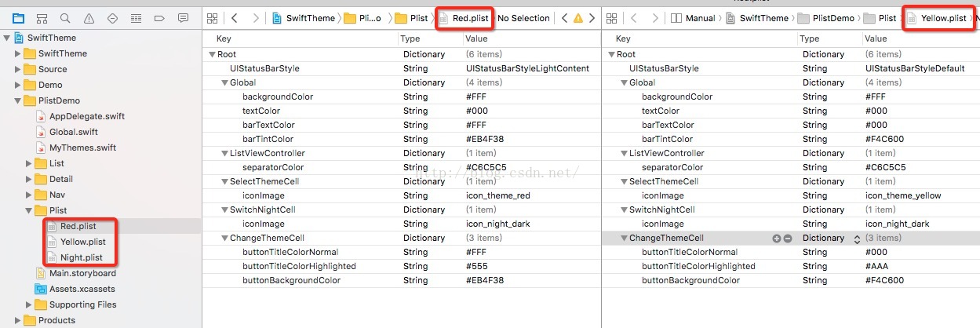Expand the Supporting Files folder
980x328 pixels.
coord(29,304)
